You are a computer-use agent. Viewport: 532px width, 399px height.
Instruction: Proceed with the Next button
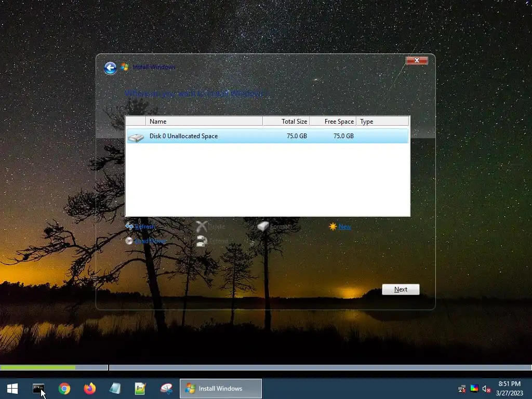401,289
